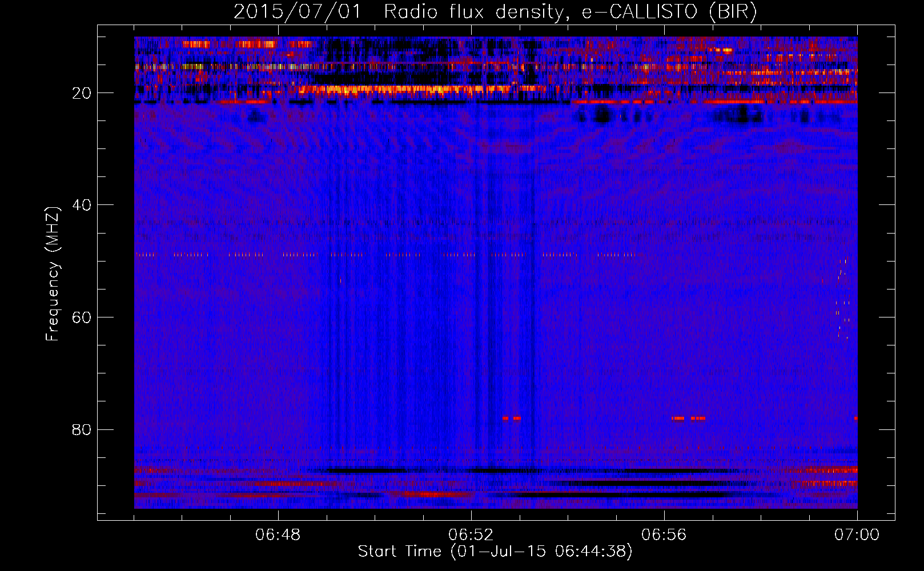Click the 07:00 time tick label
Screen dimensions: 924x571
point(857,535)
